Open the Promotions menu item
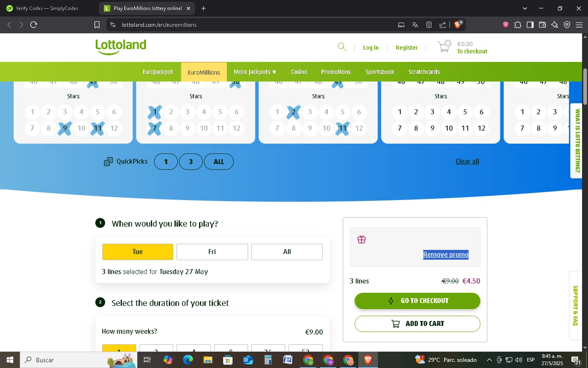This screenshot has width=588, height=368. 336,72
